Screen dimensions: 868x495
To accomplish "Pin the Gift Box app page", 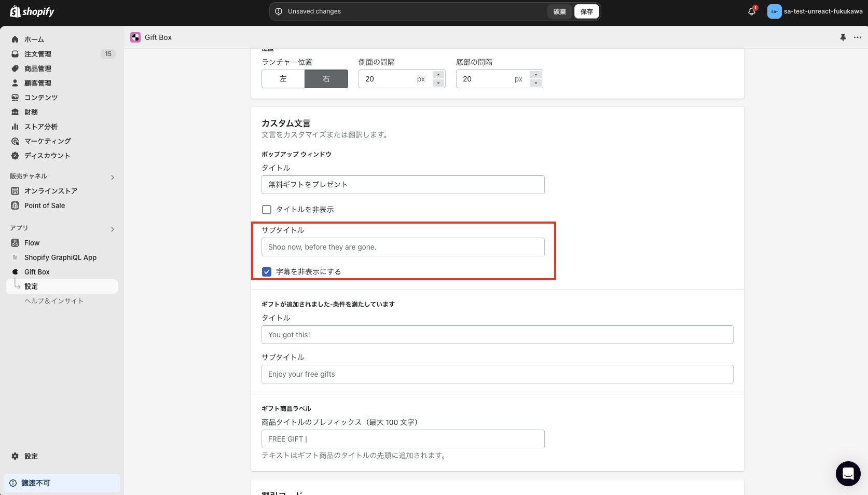I will point(842,37).
